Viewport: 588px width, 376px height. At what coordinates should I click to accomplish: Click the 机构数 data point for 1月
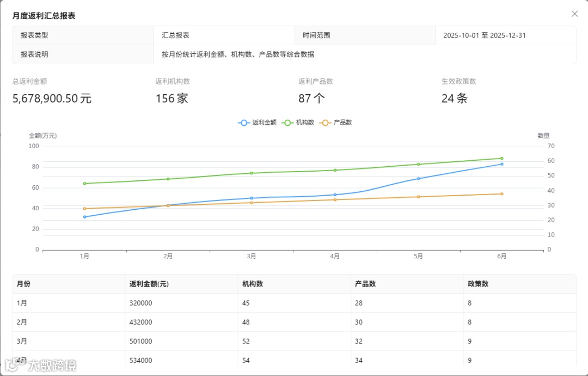85,184
